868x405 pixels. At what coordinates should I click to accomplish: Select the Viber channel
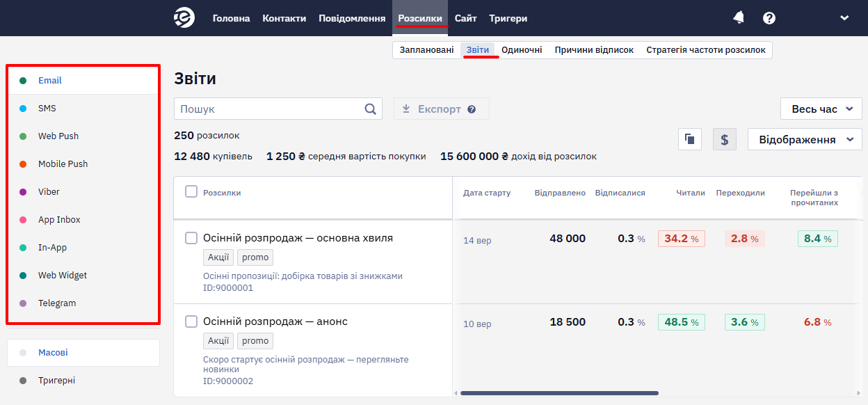pyautogui.click(x=83, y=192)
